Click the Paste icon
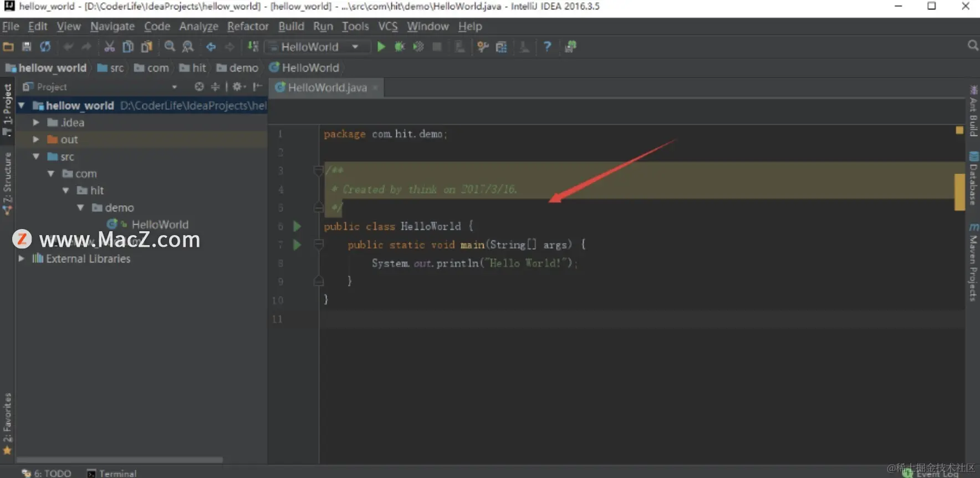 click(146, 47)
